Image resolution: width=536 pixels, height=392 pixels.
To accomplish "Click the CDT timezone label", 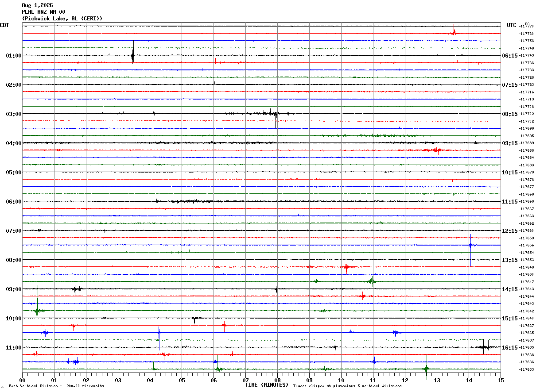I will point(4,25).
